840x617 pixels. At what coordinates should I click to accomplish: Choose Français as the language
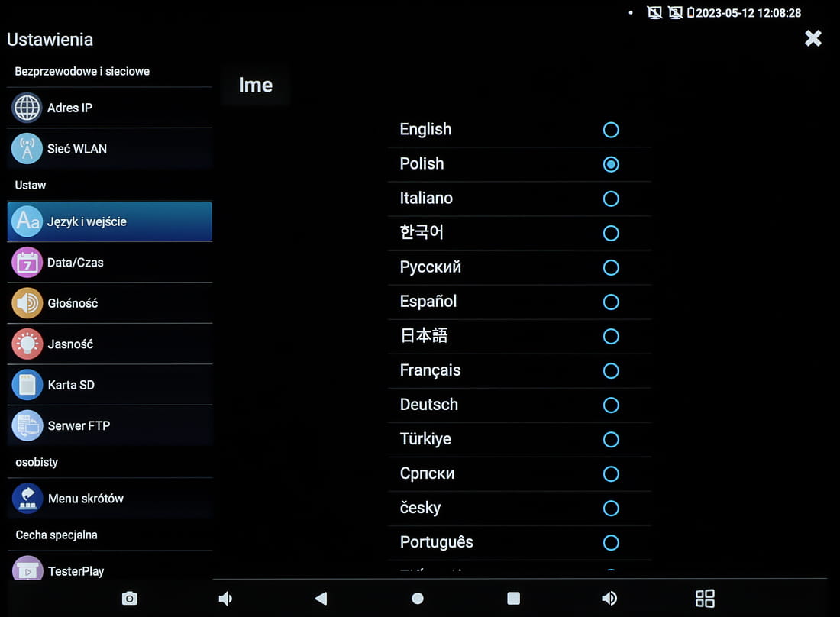(611, 371)
